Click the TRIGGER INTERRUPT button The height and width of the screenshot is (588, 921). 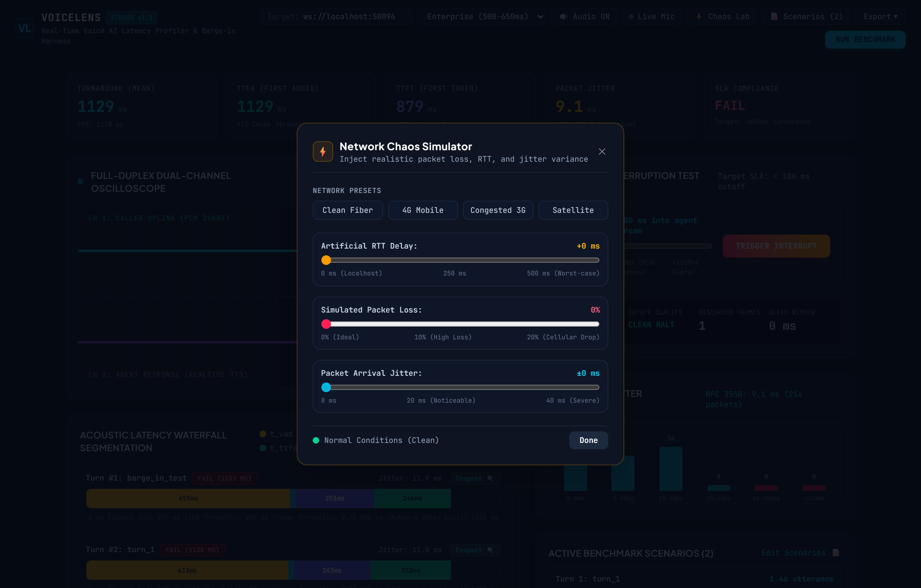[776, 246]
